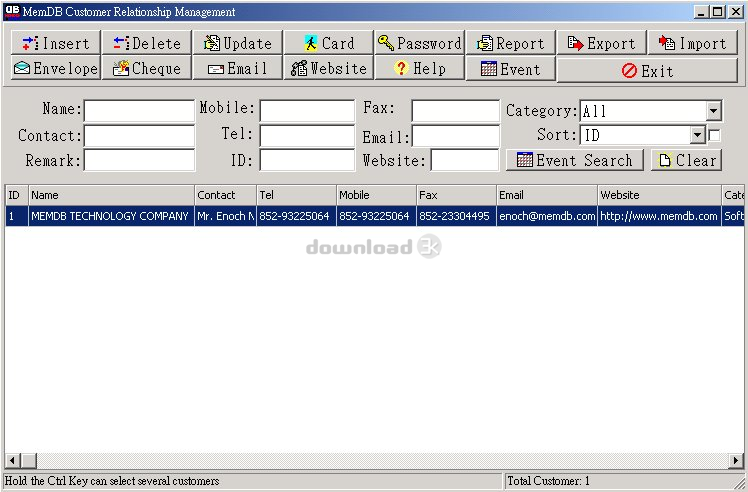
Task: Click the horizontal scrollbar thumb
Action: (x=29, y=460)
